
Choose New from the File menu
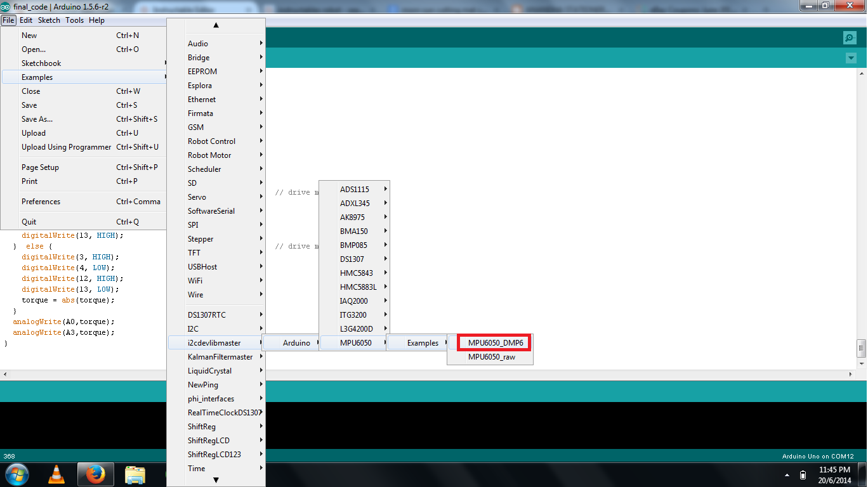tap(84, 36)
